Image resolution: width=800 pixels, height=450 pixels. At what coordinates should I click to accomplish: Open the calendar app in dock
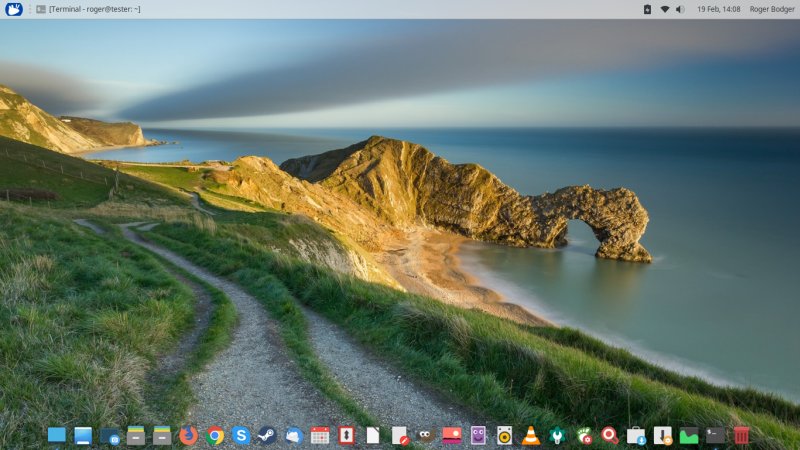coord(320,435)
